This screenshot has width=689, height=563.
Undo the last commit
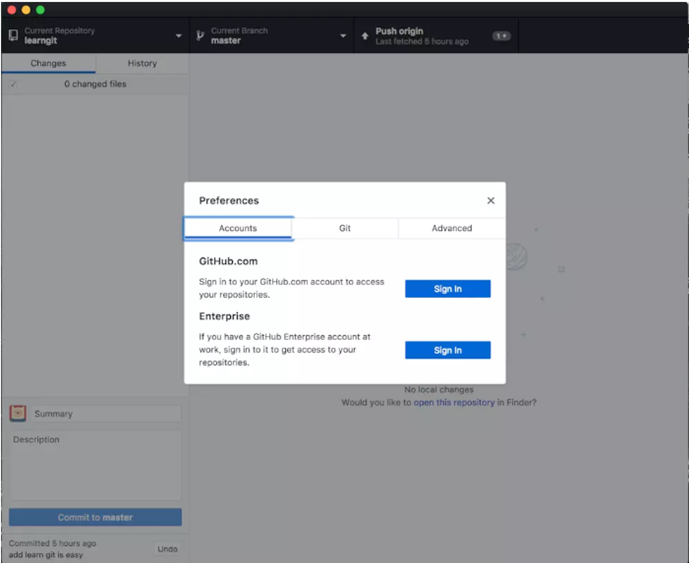pos(167,549)
